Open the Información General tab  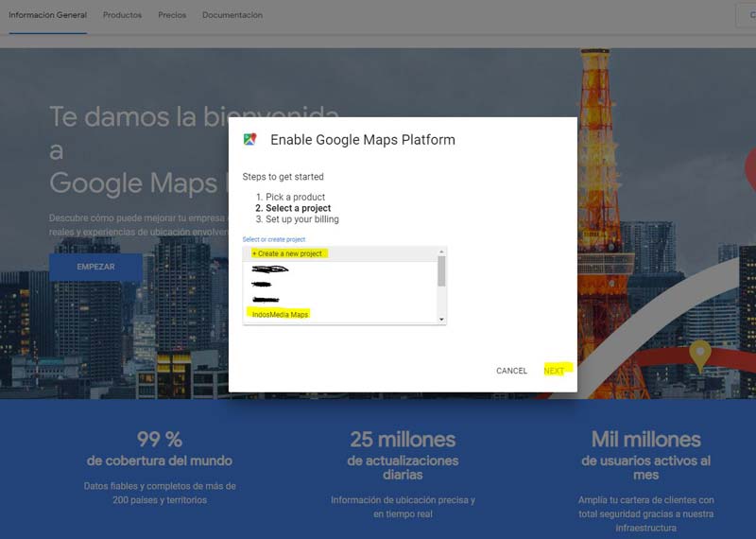(48, 15)
